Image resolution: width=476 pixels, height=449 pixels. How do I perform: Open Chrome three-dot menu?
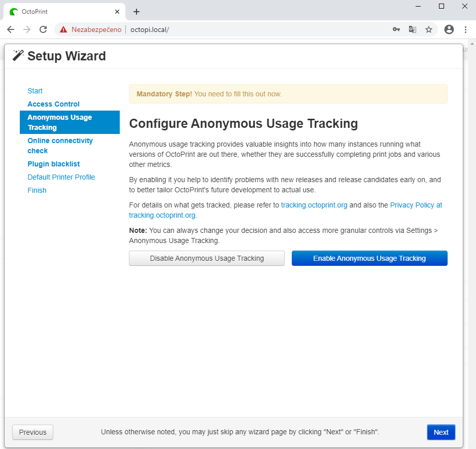pos(465,29)
